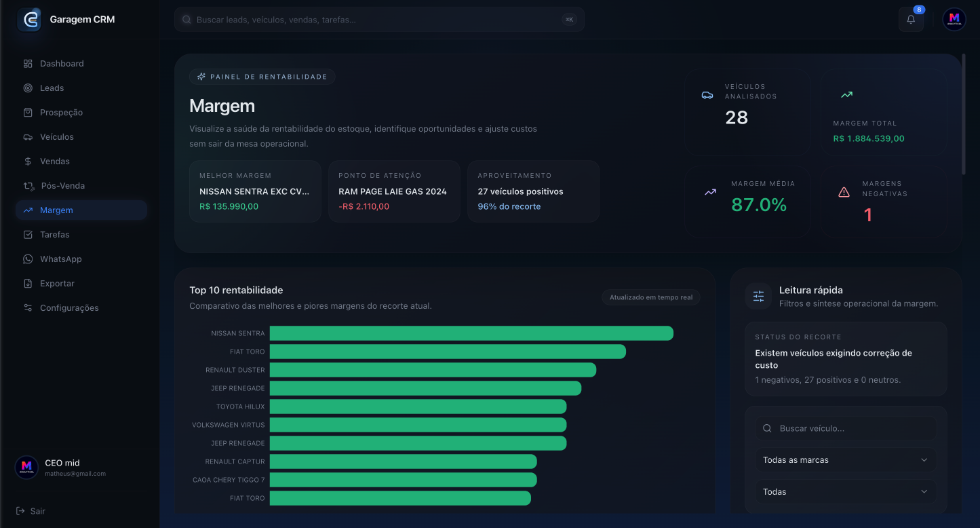This screenshot has height=528, width=980.
Task: Click the matheus@gmail.com email text
Action: click(75, 474)
